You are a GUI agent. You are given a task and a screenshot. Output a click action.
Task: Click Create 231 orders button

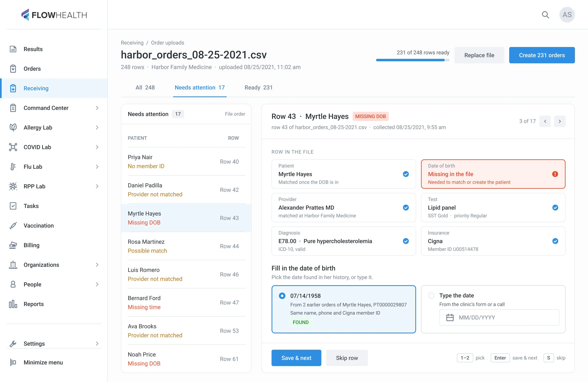click(542, 55)
